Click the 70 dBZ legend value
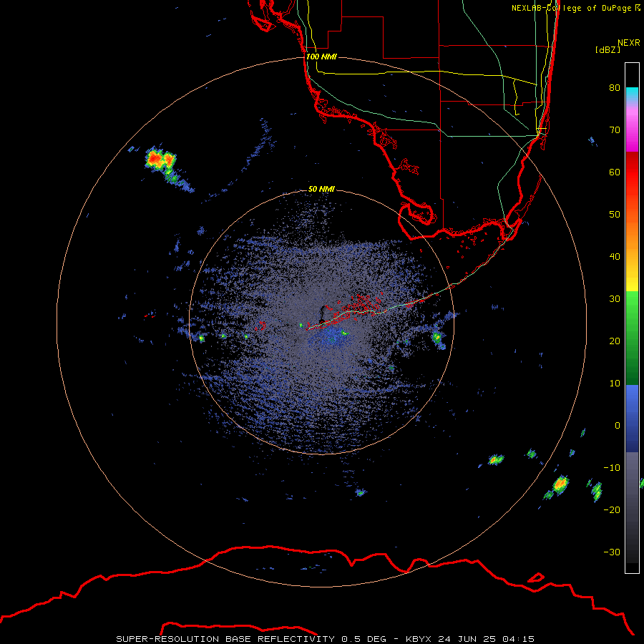Image resolution: width=644 pixels, height=644 pixels. tap(615, 130)
